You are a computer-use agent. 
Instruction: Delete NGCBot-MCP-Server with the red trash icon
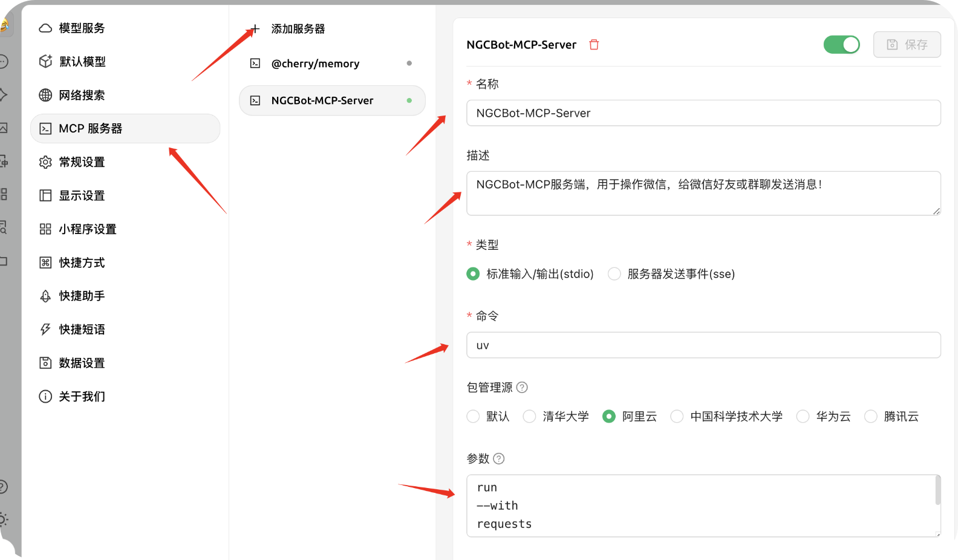pos(594,45)
